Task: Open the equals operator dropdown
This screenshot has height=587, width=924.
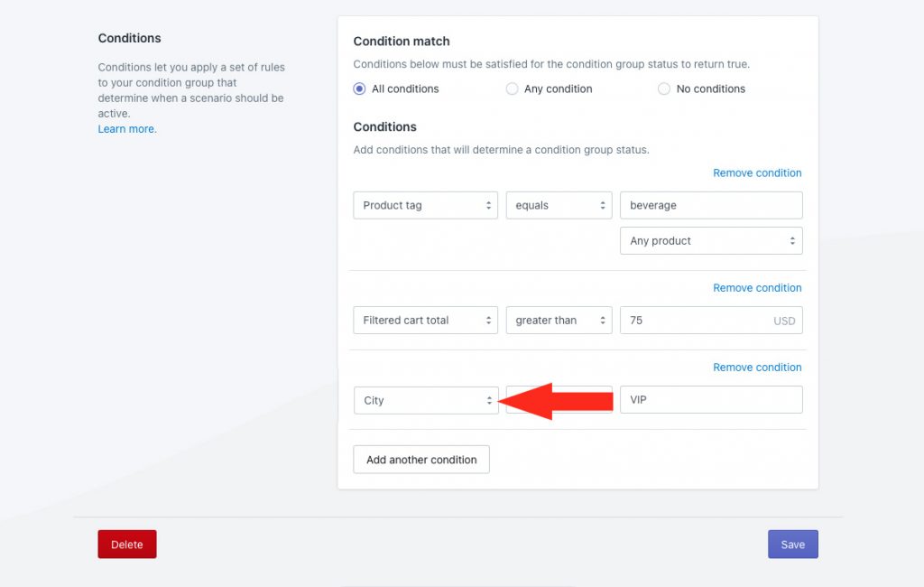Action: 559,205
